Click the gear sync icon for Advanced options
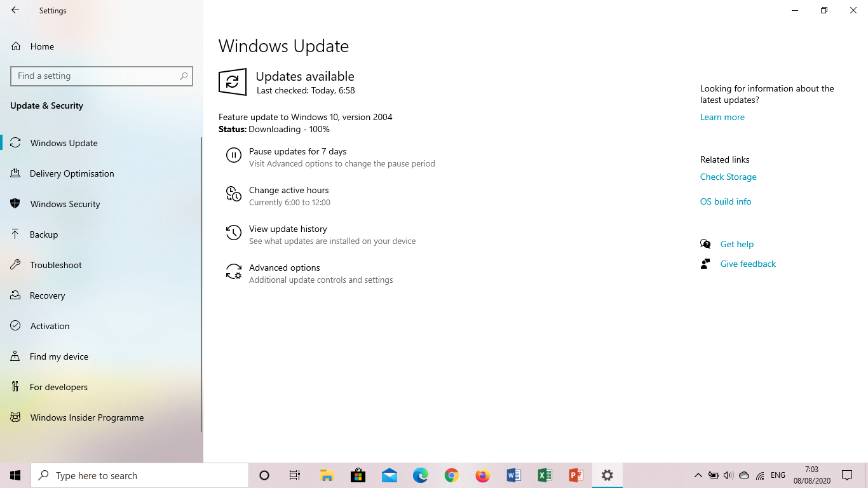The image size is (868, 488). click(234, 271)
